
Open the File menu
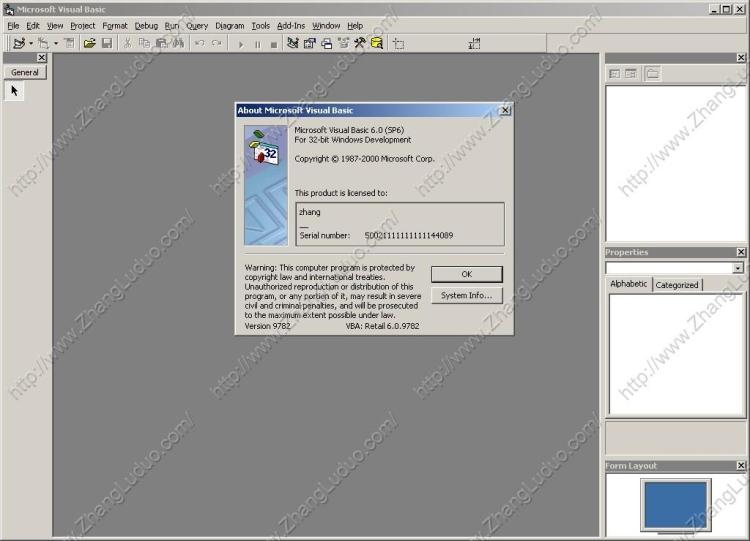click(13, 26)
